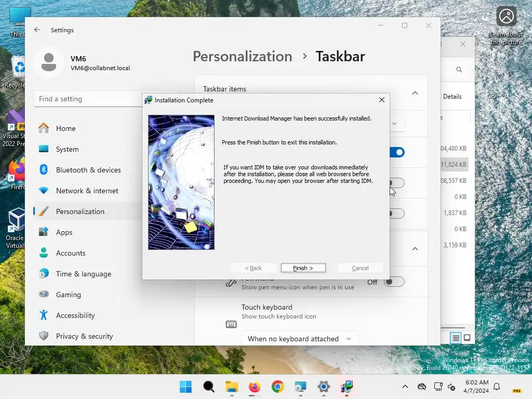The width and height of the screenshot is (532, 399).
Task: Collapse the second taskbar section chevron
Action: pos(415,249)
